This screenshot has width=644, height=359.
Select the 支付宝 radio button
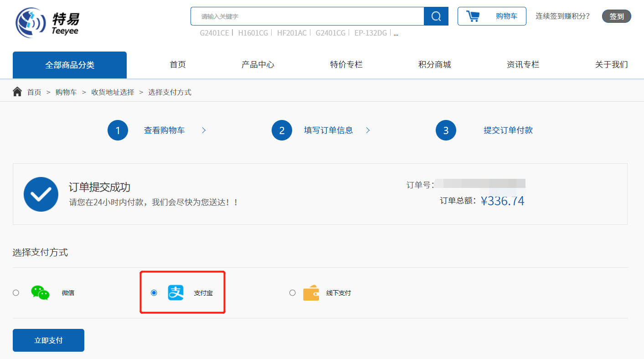tap(154, 293)
